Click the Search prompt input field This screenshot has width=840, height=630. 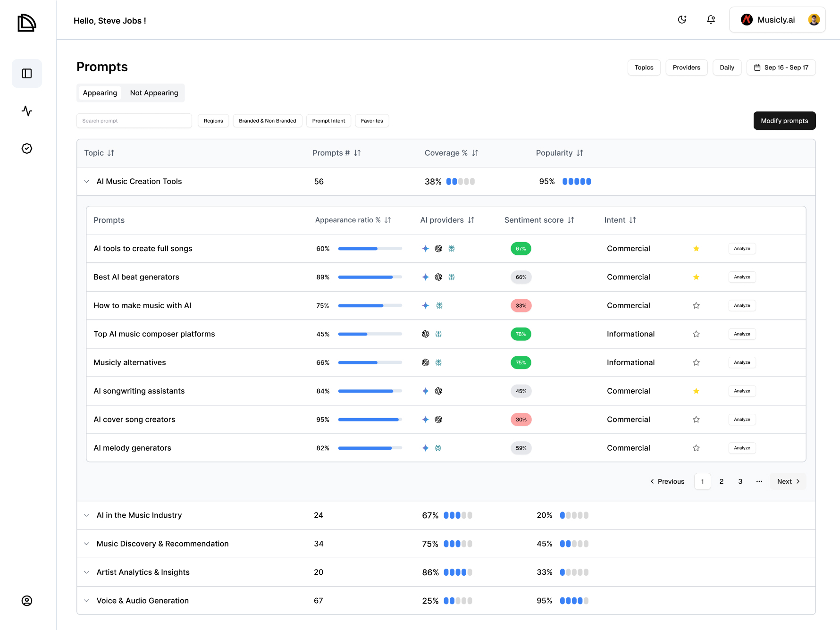coord(134,121)
